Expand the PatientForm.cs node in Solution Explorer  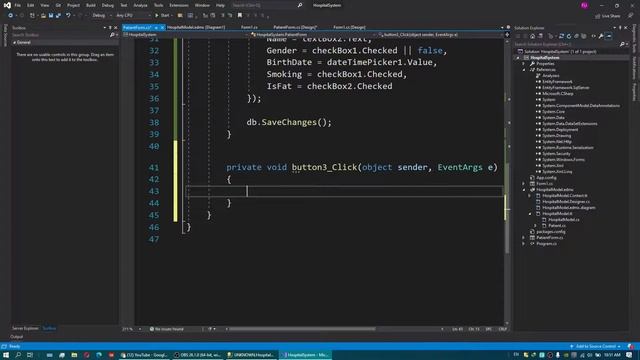point(524,238)
